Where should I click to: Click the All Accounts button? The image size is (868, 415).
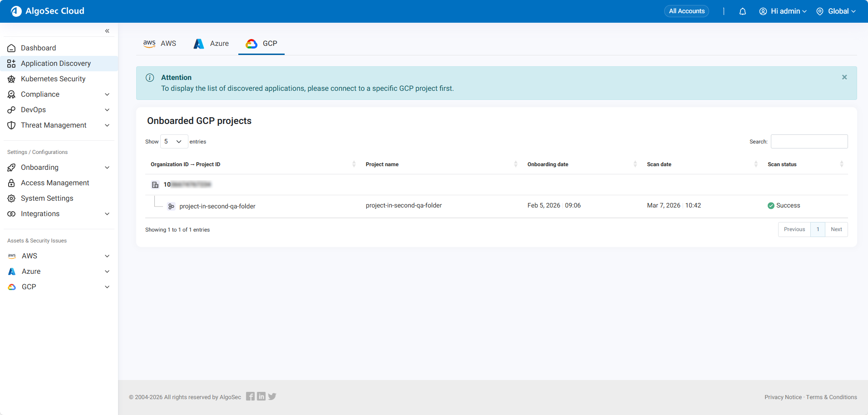tap(686, 11)
